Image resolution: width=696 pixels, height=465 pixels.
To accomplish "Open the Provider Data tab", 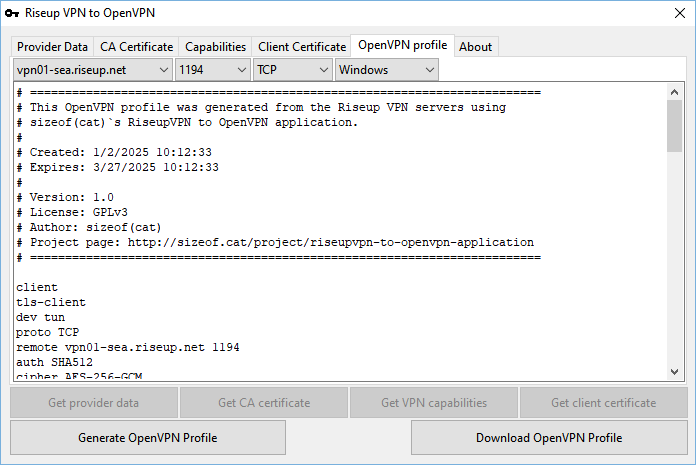I will pos(52,47).
